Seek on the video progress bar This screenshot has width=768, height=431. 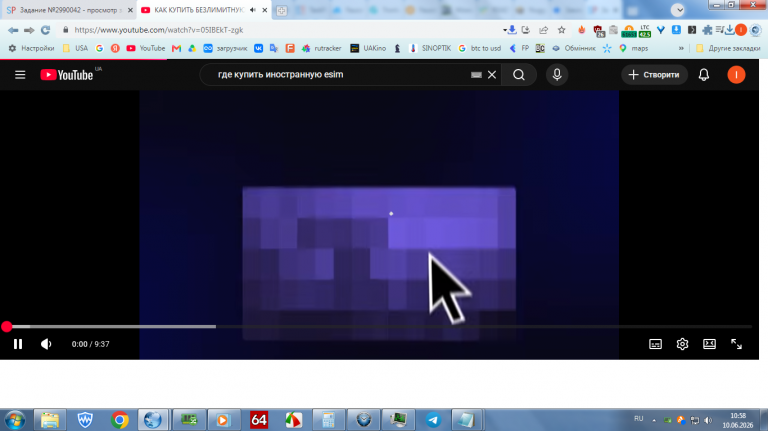[379, 327]
